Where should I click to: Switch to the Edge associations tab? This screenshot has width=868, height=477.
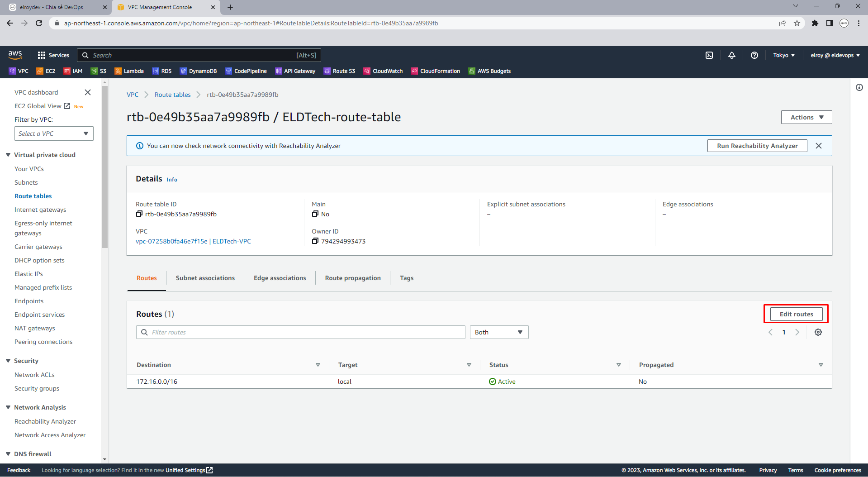click(x=280, y=278)
